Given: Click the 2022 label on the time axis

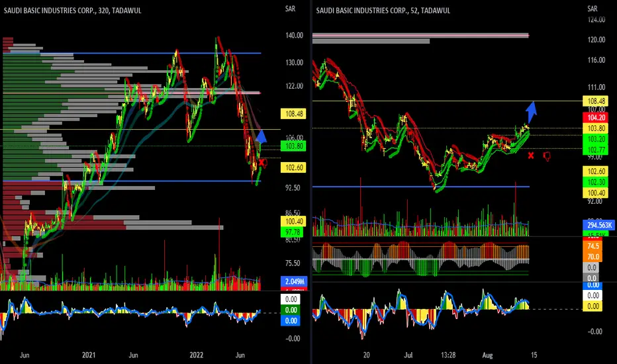Looking at the screenshot, I should (x=197, y=355).
